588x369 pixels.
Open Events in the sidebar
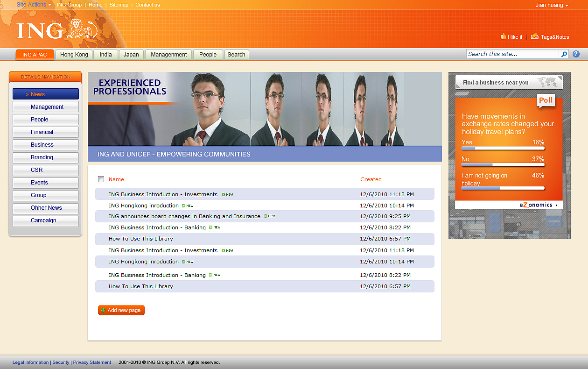46,183
